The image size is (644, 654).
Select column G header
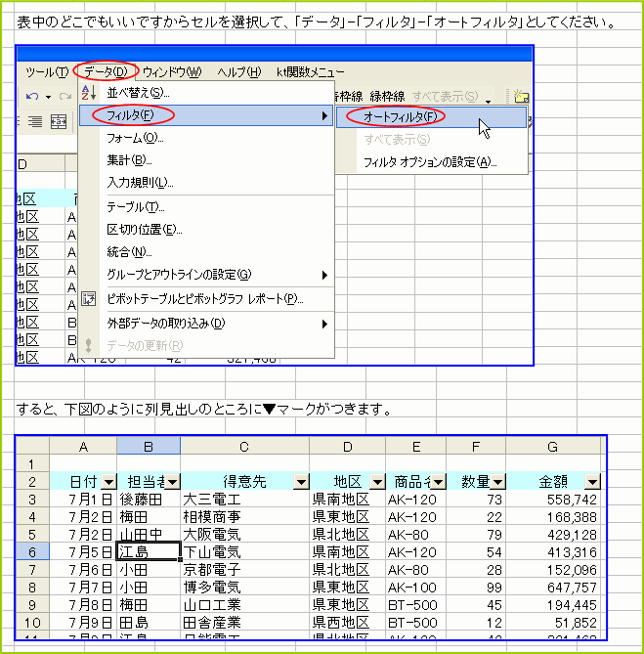[x=553, y=447]
